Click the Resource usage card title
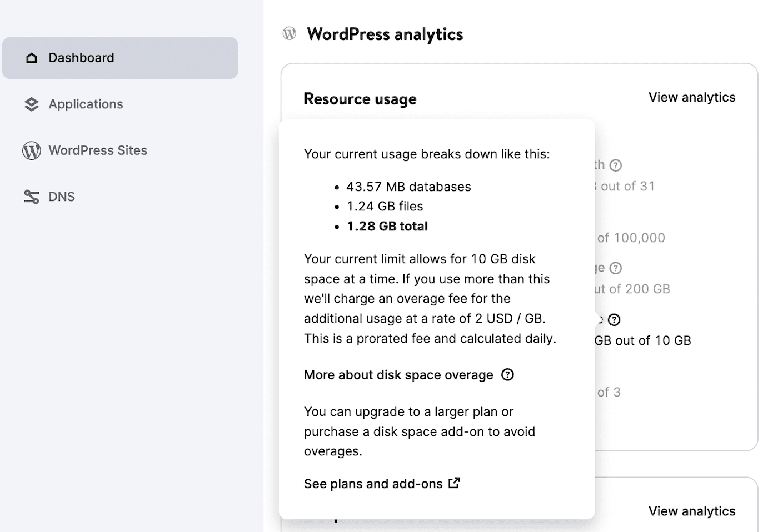This screenshot has width=778, height=532. tap(360, 98)
